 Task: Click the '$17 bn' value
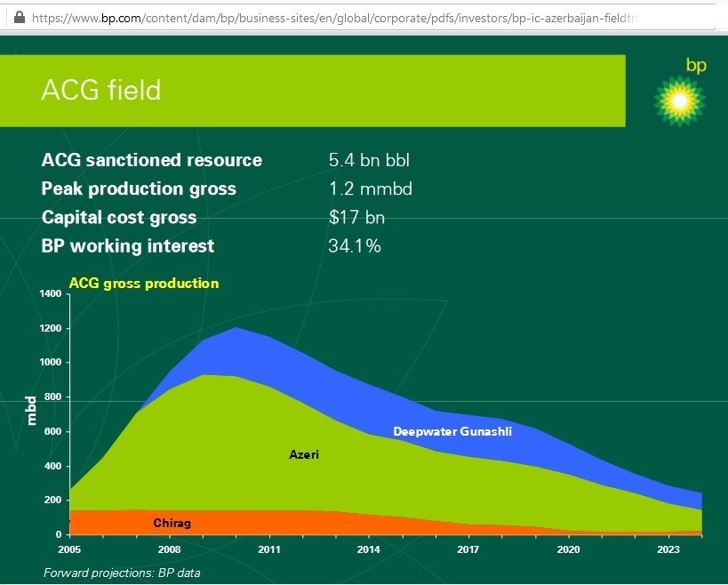(x=356, y=217)
